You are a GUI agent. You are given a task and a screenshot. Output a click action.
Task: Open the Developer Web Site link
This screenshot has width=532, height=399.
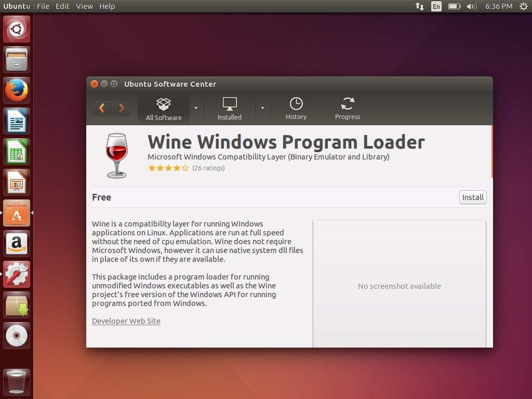126,321
